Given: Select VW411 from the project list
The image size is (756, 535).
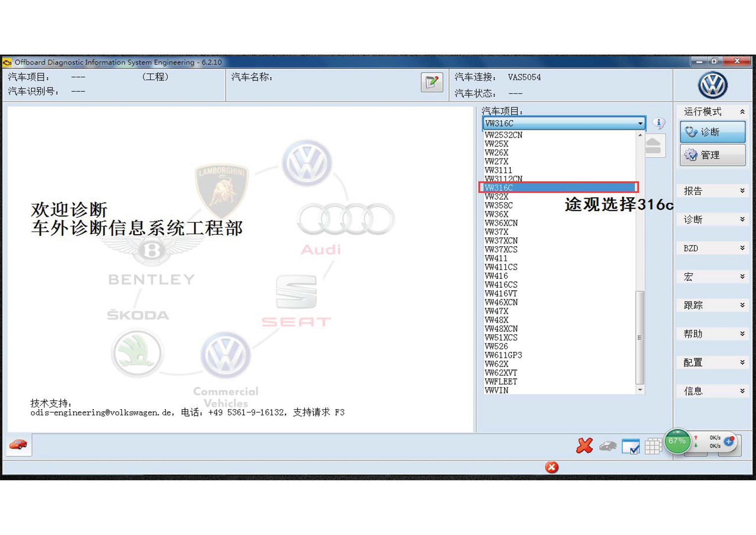Looking at the screenshot, I should coord(559,258).
